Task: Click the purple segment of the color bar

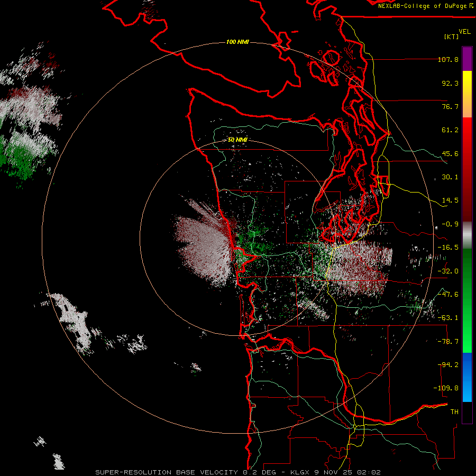Action: click(467, 59)
